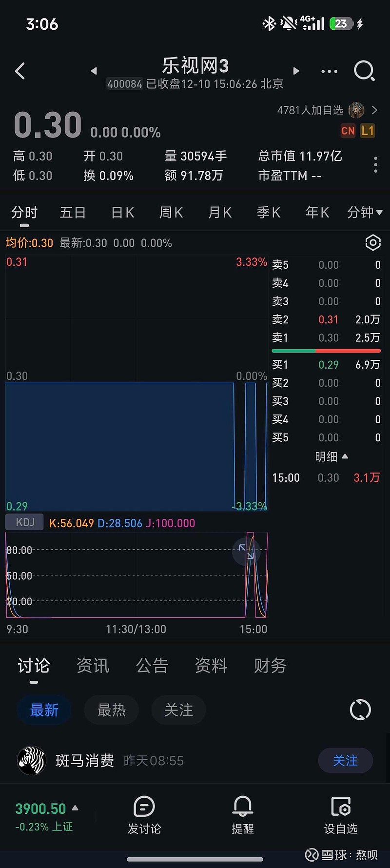Viewport: 390px width, 868px height.
Task: Follow 斑马消费 with 关注 button
Action: (346, 760)
